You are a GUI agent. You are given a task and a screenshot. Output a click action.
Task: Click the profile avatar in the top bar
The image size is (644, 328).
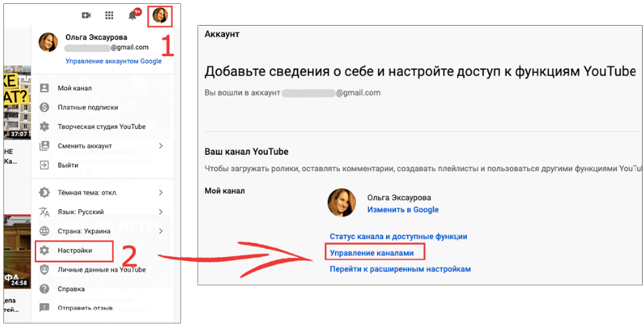point(161,16)
